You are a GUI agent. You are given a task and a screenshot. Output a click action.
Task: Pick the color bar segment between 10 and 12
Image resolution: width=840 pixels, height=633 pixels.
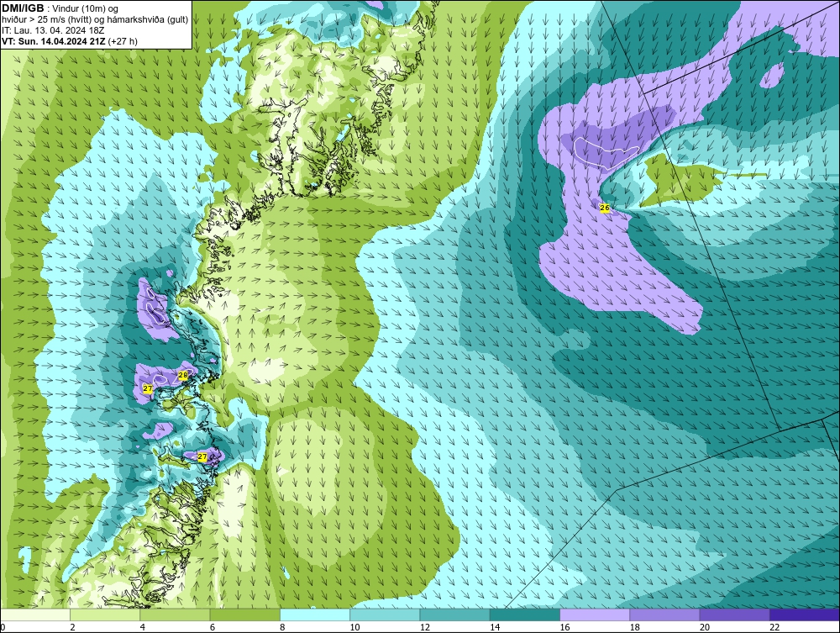[x=385, y=615]
